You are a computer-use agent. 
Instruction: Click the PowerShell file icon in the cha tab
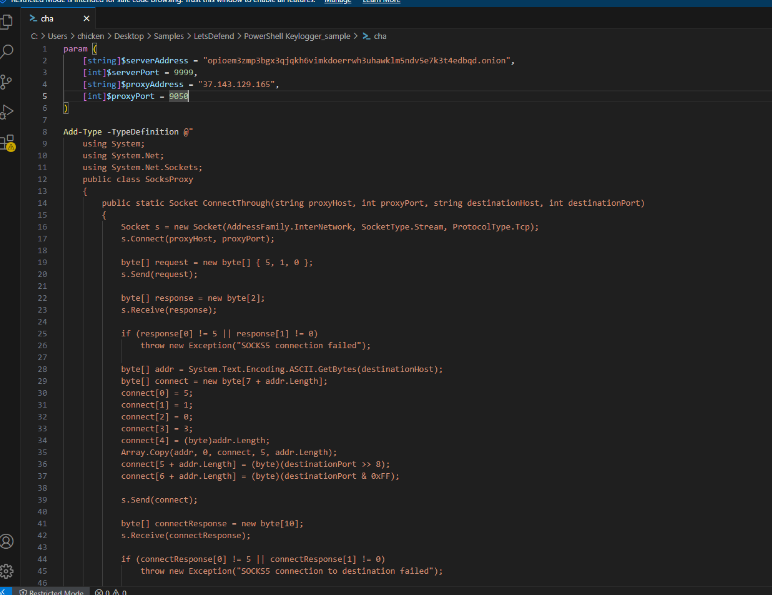click(x=33, y=18)
